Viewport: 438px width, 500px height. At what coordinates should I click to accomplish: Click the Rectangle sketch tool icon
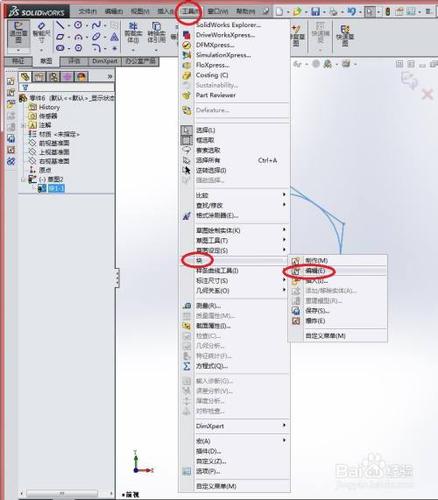(60, 36)
